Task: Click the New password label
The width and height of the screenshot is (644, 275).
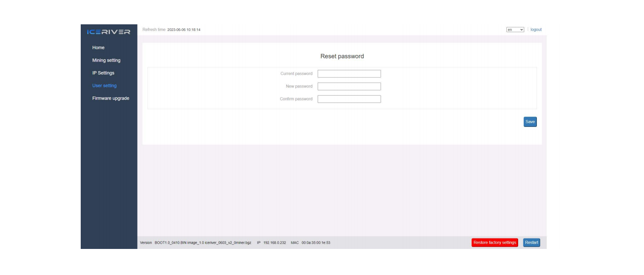Action: [x=299, y=86]
